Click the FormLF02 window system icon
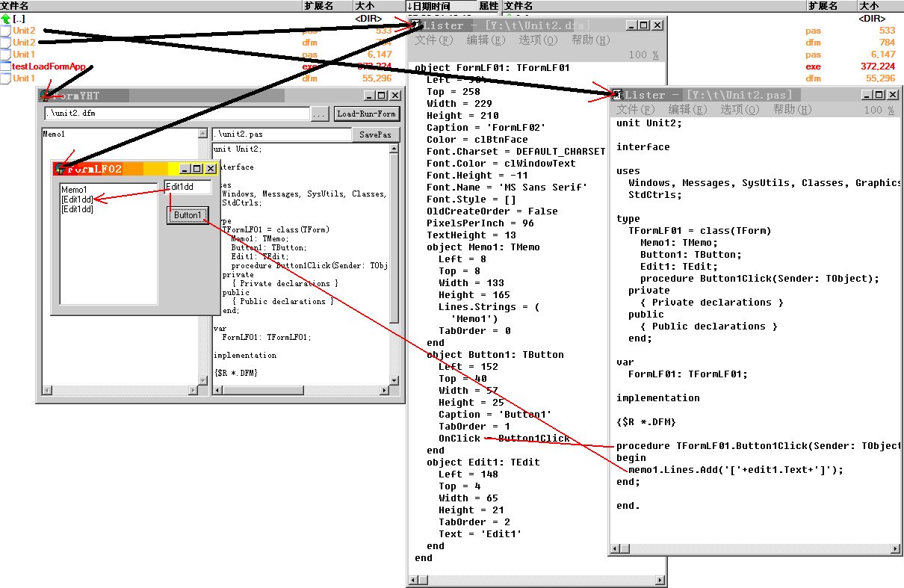This screenshot has width=904, height=588. click(60, 169)
